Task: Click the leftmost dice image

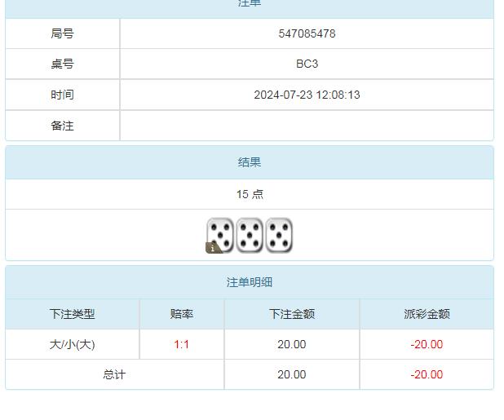Action: pyautogui.click(x=221, y=233)
